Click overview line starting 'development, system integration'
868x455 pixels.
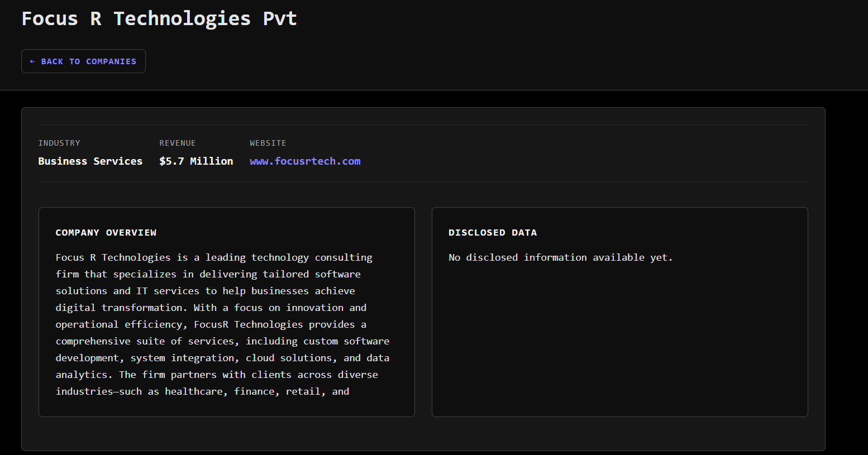pyautogui.click(x=222, y=358)
